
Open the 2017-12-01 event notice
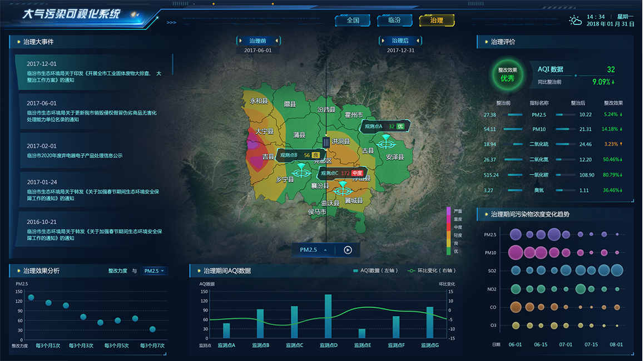[92, 72]
